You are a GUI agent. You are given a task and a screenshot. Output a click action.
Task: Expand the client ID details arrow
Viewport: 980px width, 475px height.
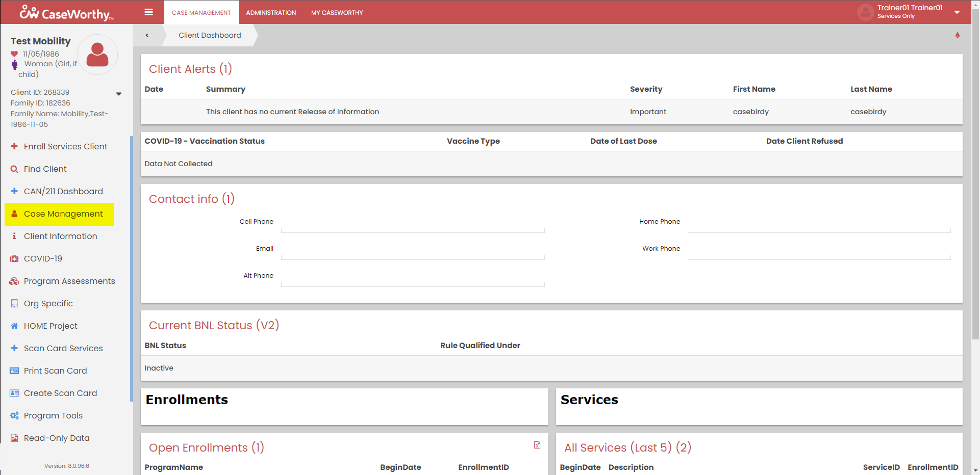pyautogui.click(x=119, y=94)
